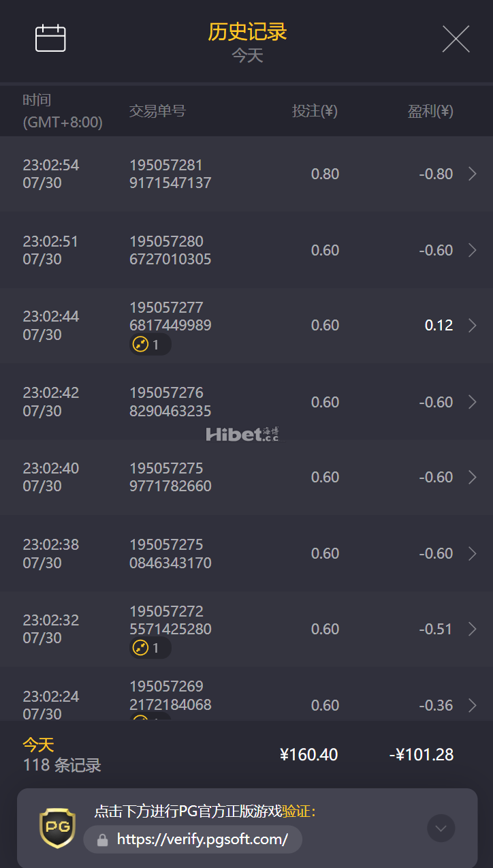Click the PG gold shield logo

tap(57, 828)
